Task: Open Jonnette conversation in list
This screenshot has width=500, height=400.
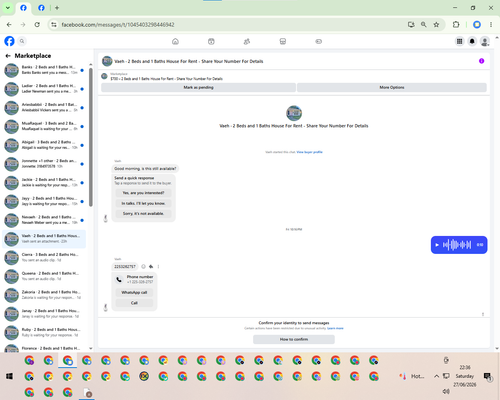Action: (x=44, y=164)
